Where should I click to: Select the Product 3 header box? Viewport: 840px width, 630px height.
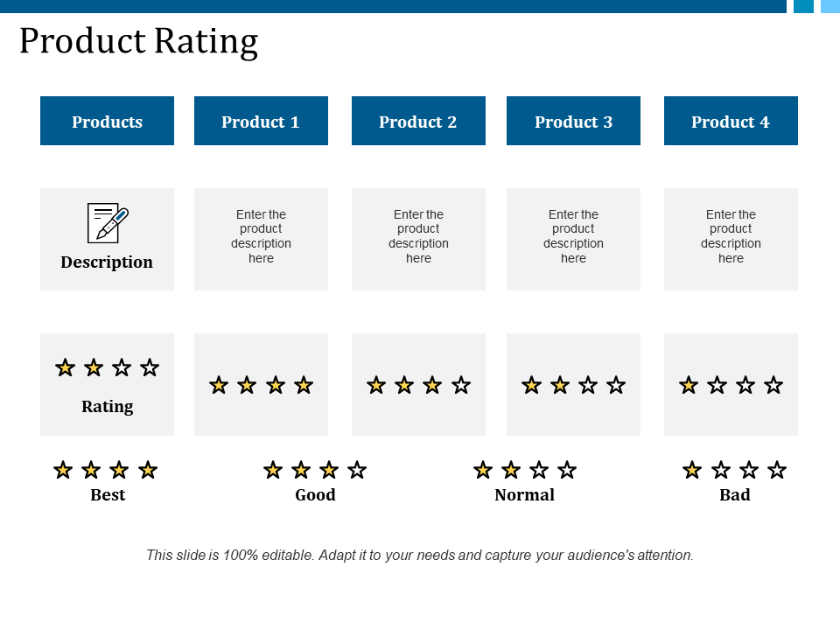coord(573,121)
